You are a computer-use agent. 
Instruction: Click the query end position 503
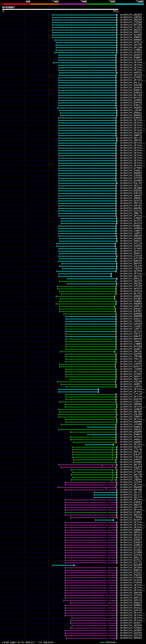pyautogui.click(x=115, y=11)
